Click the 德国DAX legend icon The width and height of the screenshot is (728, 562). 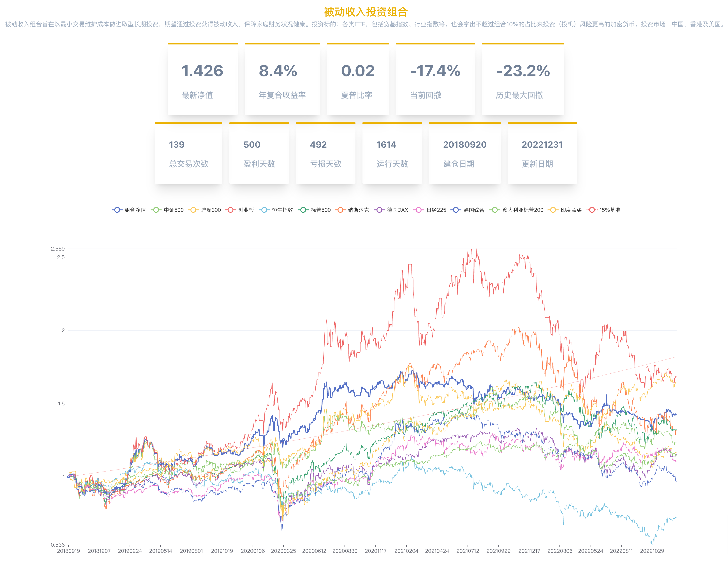tap(379, 210)
